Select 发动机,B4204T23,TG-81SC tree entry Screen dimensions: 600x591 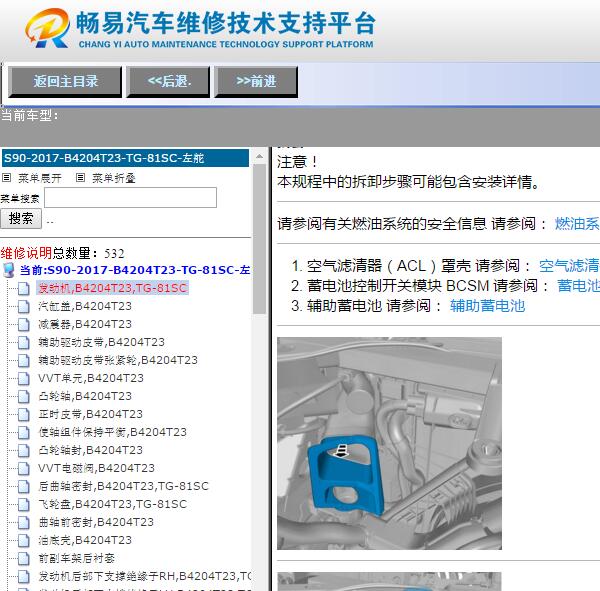coord(112,288)
